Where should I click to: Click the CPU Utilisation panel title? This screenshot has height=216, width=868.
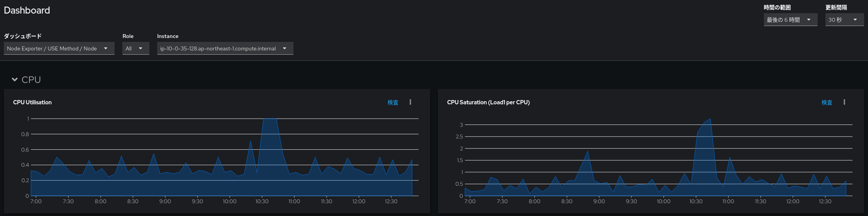(33, 102)
